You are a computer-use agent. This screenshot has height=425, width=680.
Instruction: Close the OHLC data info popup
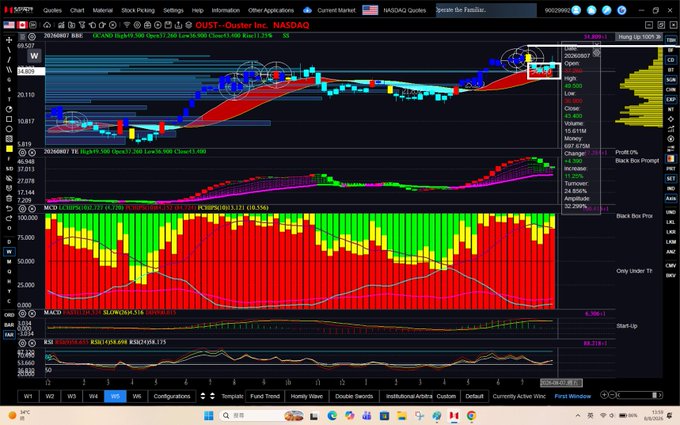pyautogui.click(x=596, y=44)
